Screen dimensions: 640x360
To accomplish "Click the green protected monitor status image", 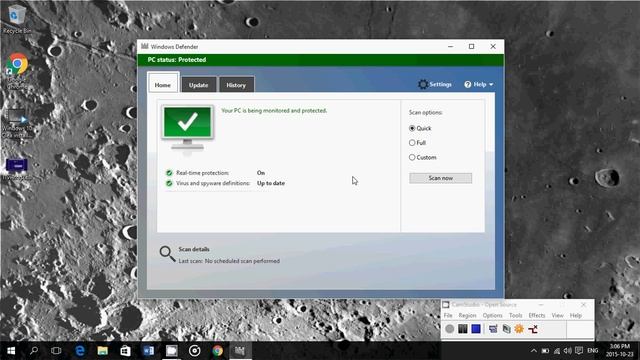I will (x=187, y=128).
